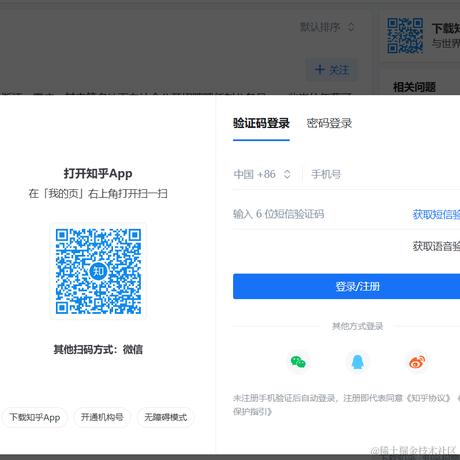Viewport: 460px width, 460px height.
Task: Click 打开知乎App heading text
Action: [98, 174]
